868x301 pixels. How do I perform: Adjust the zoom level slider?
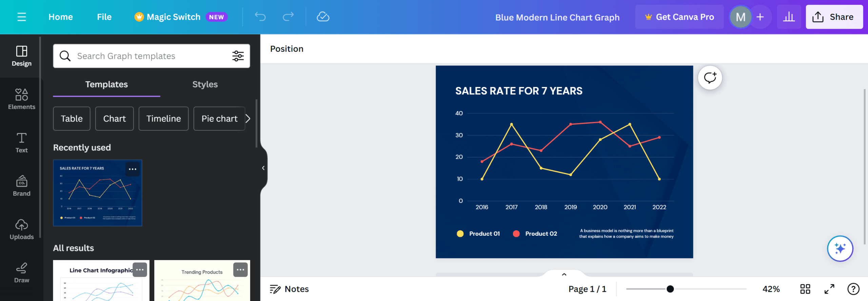coord(670,289)
